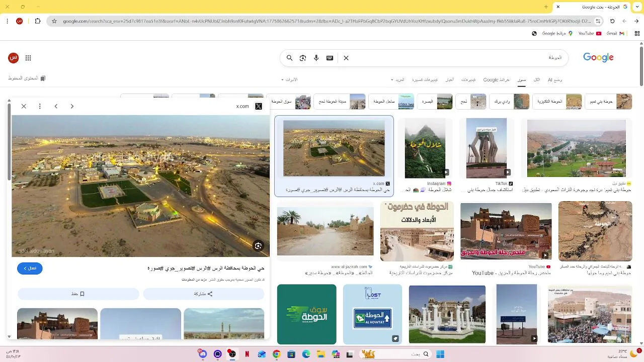
Task: Open شلال الحوطة waterfall thumbnail
Action: (425, 148)
